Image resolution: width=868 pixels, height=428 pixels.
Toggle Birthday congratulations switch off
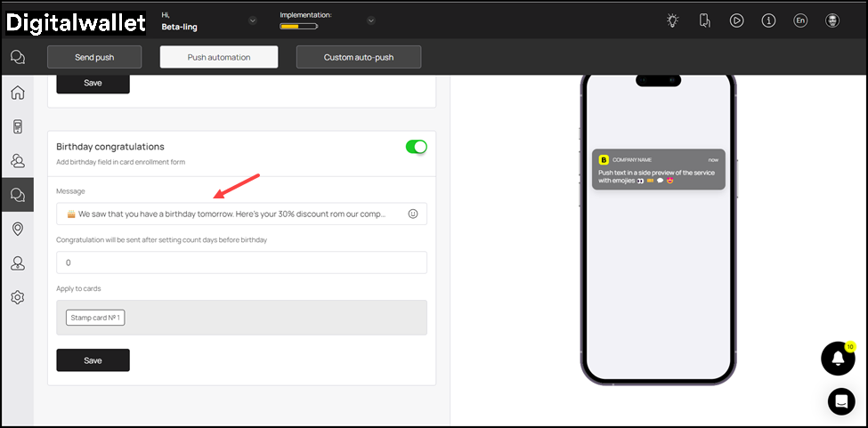[416, 147]
